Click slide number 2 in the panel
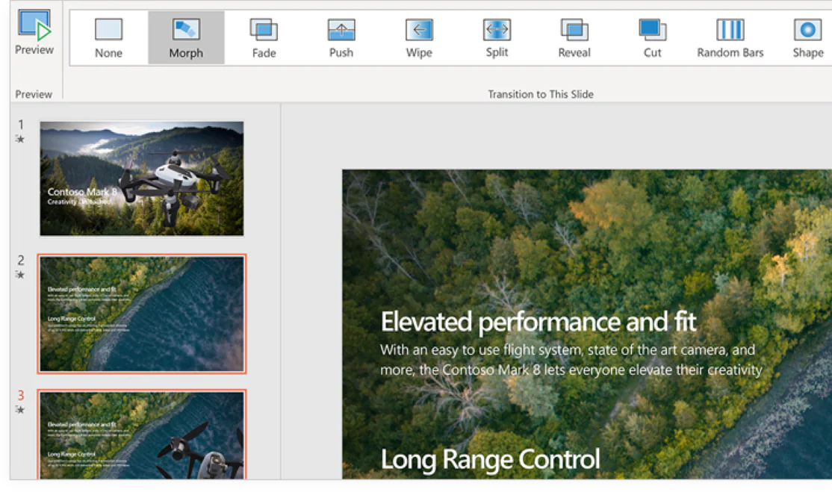Screen dimensions: 832x504 (x=21, y=260)
